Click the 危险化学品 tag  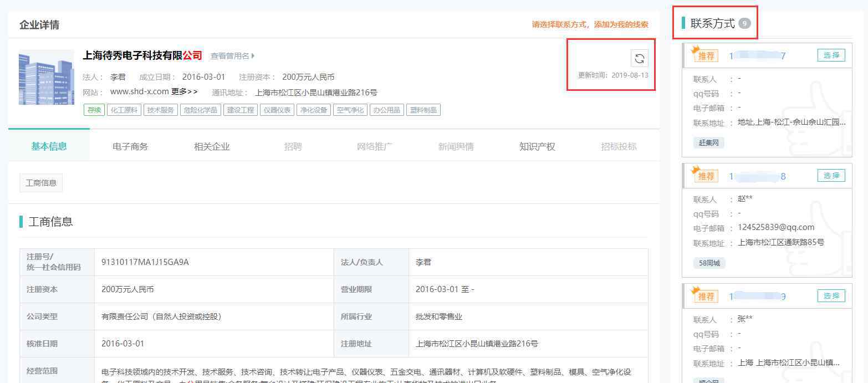pyautogui.click(x=201, y=110)
